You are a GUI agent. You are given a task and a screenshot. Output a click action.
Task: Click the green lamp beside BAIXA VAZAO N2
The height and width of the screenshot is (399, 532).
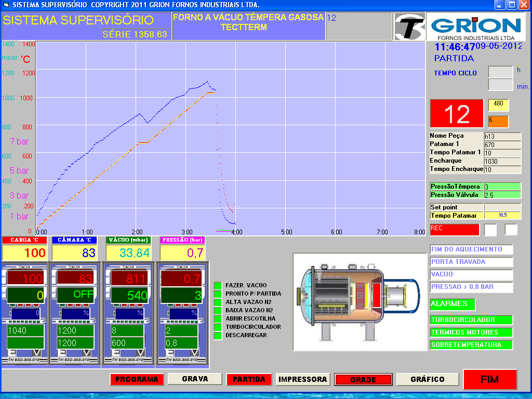click(218, 311)
